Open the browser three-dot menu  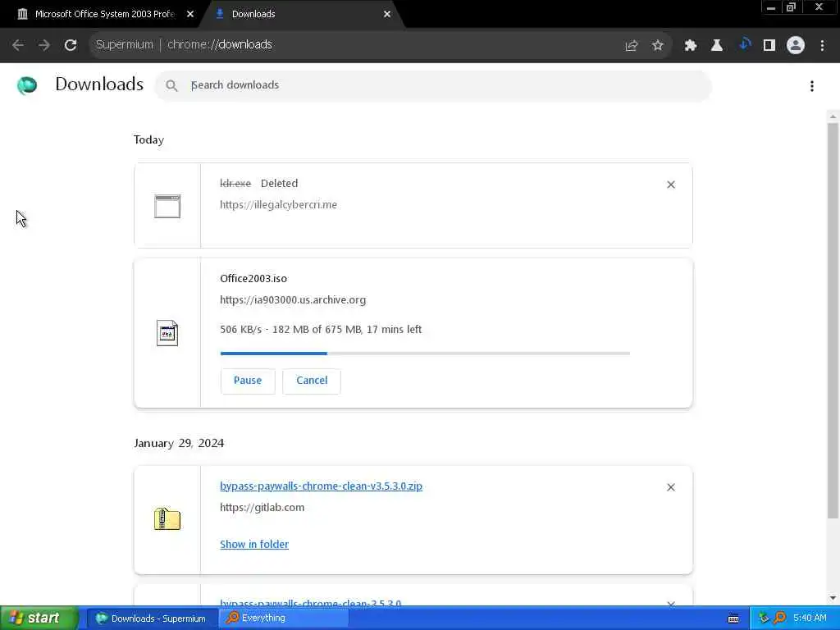[x=822, y=46]
